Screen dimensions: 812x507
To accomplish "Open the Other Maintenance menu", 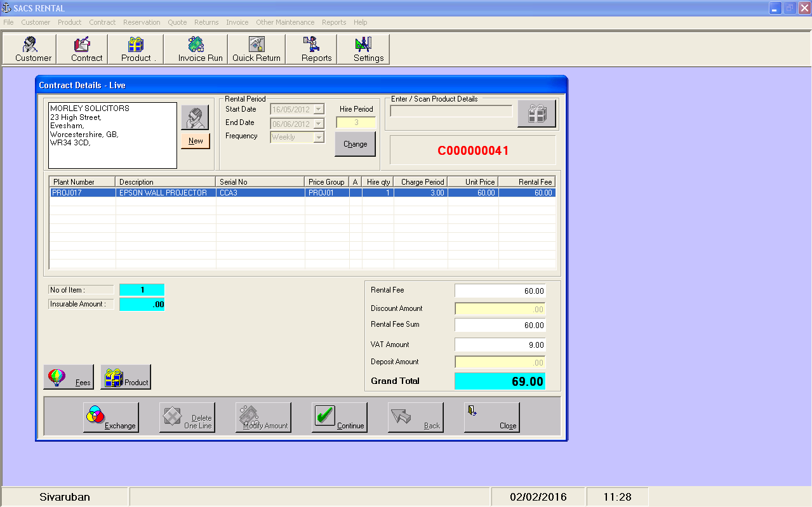I will pos(285,22).
